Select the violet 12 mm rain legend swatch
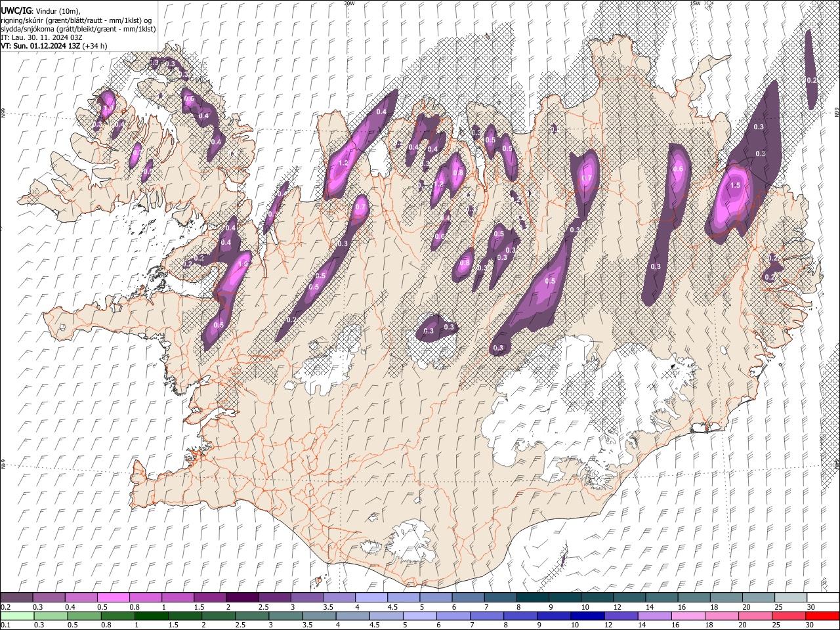Image resolution: width=840 pixels, height=630 pixels. tap(621, 616)
